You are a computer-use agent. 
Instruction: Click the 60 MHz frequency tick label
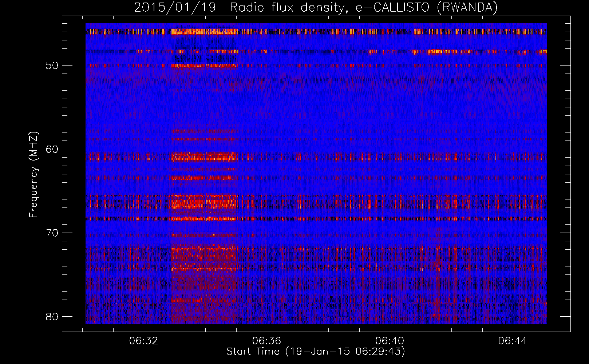click(x=52, y=149)
